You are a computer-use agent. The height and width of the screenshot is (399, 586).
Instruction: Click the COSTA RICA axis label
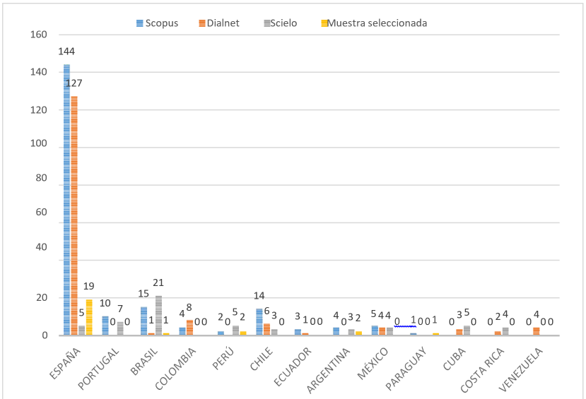point(482,370)
